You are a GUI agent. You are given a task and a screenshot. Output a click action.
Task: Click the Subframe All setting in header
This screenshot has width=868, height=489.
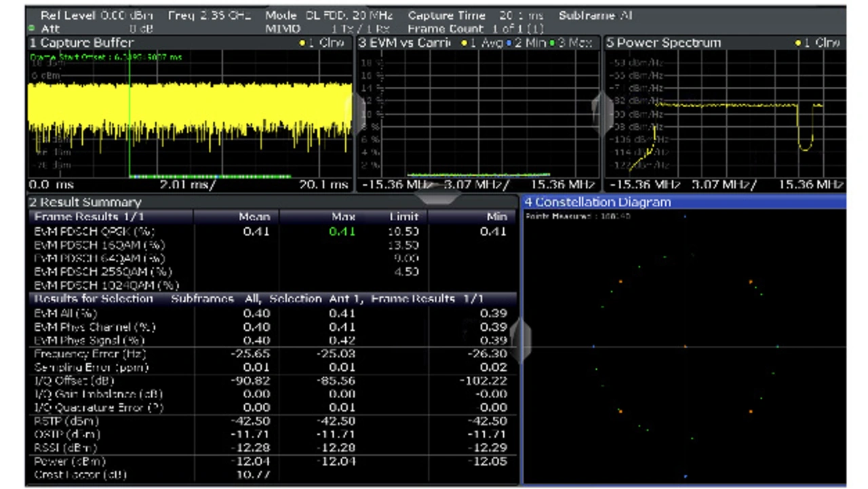click(595, 15)
